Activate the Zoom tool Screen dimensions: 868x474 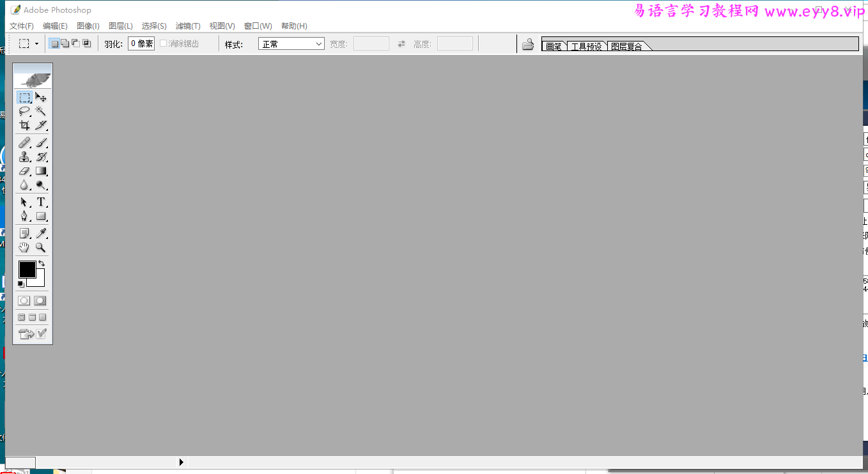point(41,247)
